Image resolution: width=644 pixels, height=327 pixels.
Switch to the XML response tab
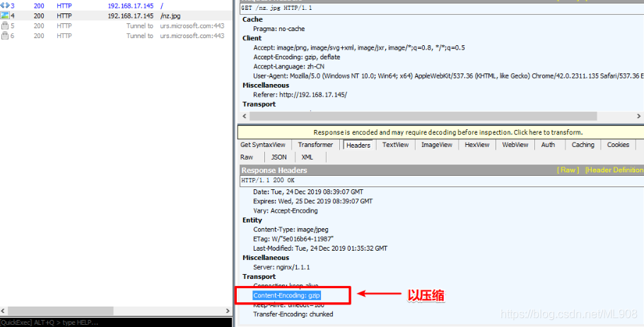point(308,157)
